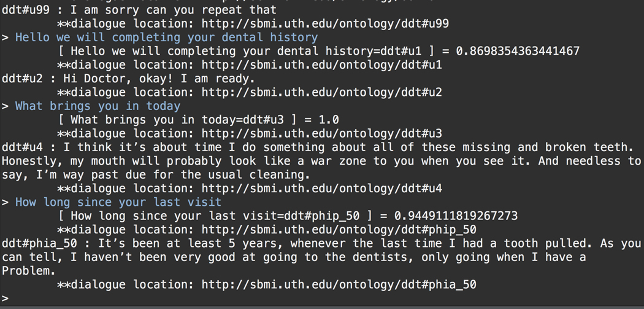Click the 'How long since your last visit' command
The width and height of the screenshot is (644, 309).
(x=118, y=202)
